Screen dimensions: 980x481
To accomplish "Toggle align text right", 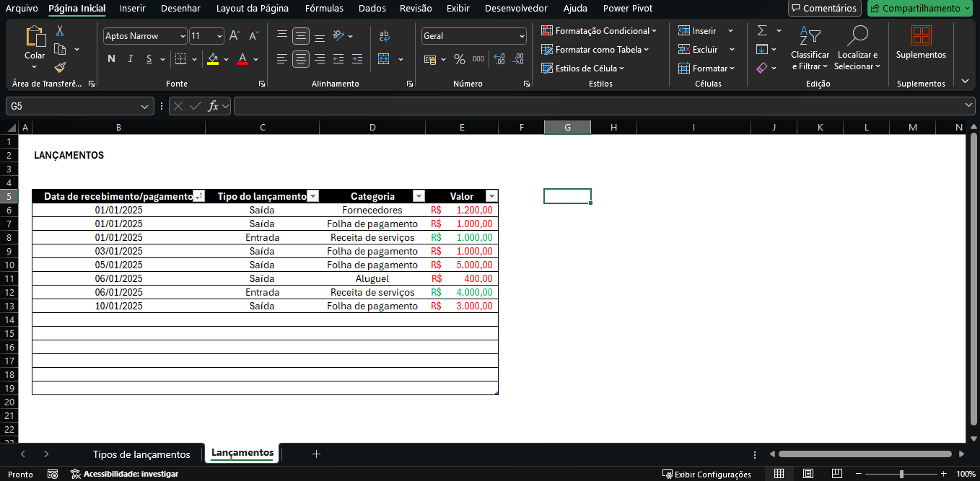I will point(320,59).
